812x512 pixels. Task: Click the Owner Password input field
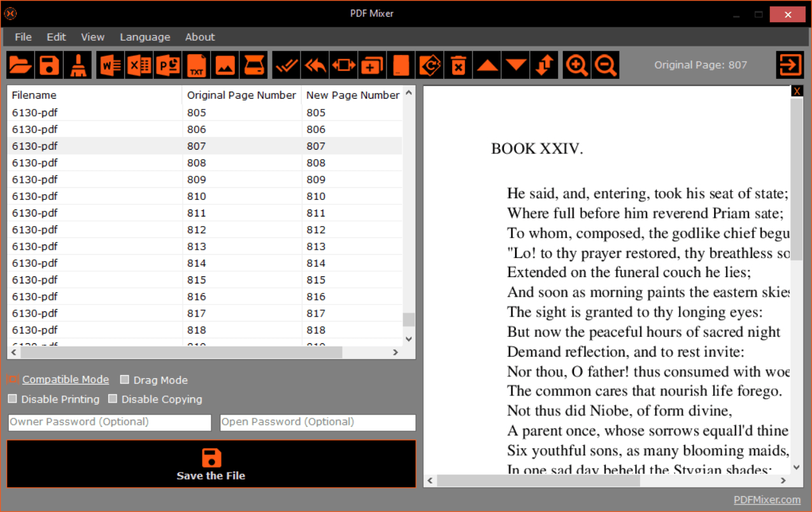110,422
